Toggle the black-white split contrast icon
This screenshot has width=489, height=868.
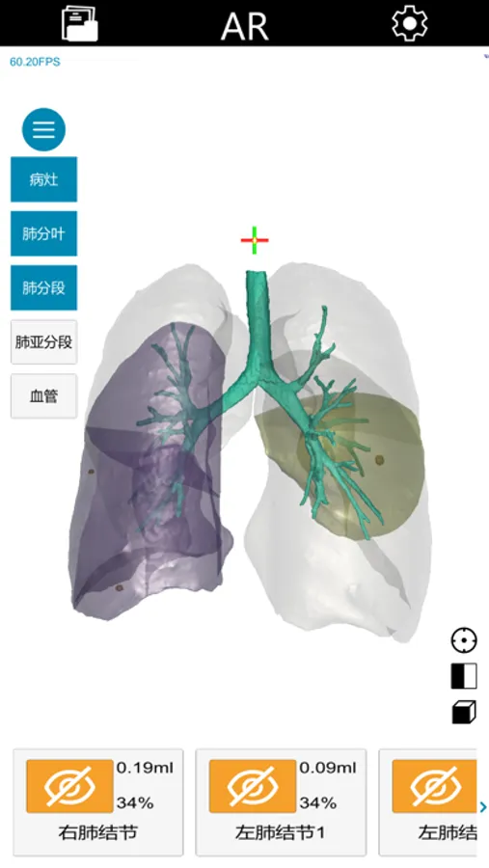click(x=464, y=676)
